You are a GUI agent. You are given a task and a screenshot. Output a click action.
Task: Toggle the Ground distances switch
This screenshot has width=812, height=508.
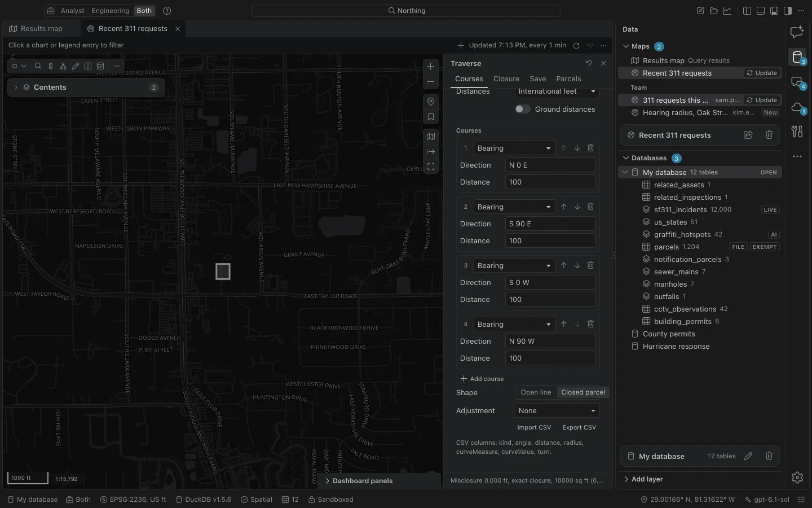pyautogui.click(x=523, y=110)
